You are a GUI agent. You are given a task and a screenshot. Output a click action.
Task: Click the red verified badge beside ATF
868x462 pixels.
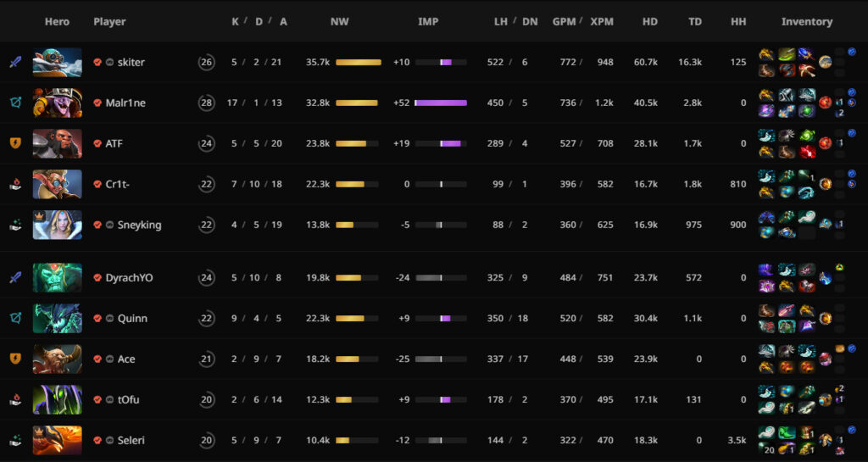[x=98, y=143]
